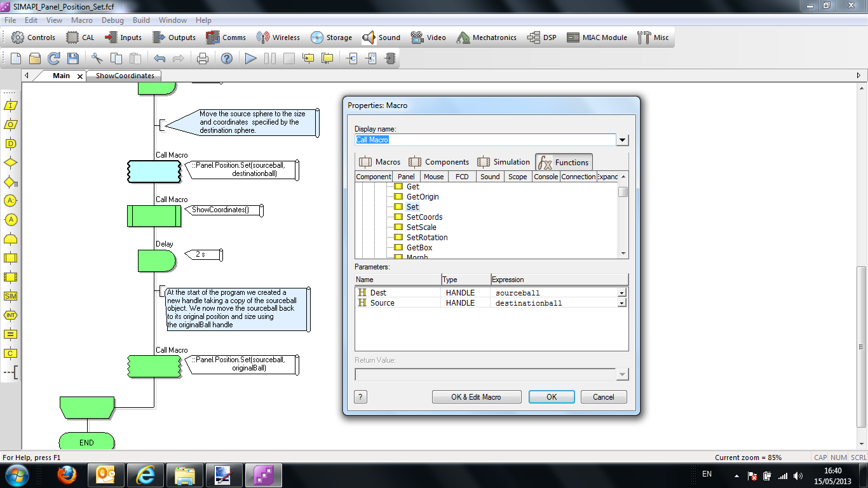Click the function tree's vertical scrollbar thumb
Image resolution: width=868 pixels, height=488 pixels.
click(x=623, y=192)
